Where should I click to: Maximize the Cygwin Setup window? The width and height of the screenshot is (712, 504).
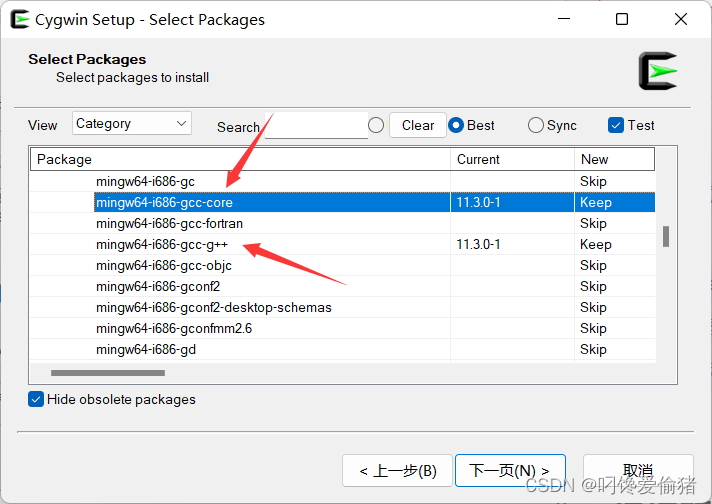tap(622, 19)
